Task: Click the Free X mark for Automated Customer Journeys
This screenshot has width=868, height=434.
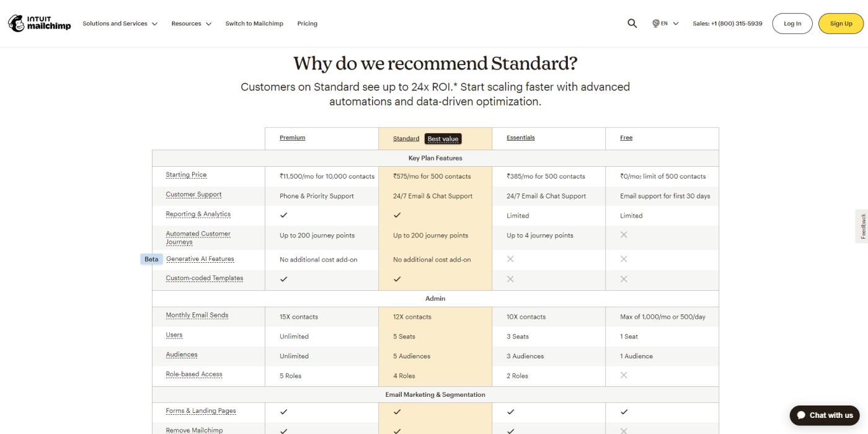Action: coord(624,235)
